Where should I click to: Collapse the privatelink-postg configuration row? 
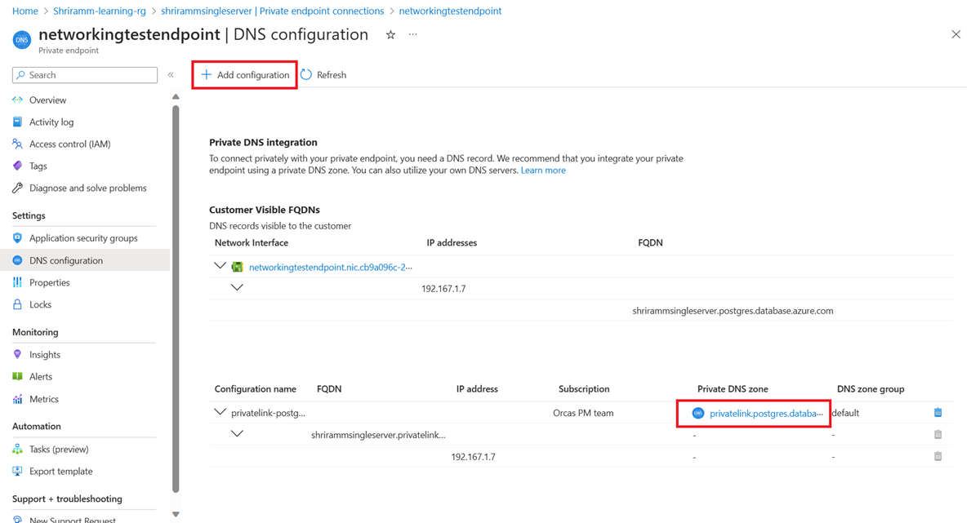(220, 412)
